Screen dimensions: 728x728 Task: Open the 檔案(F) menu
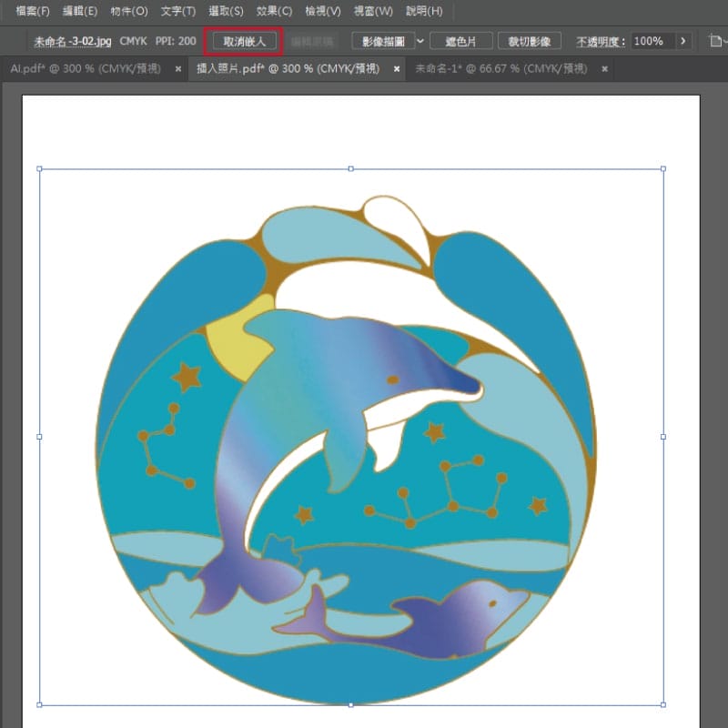click(33, 12)
